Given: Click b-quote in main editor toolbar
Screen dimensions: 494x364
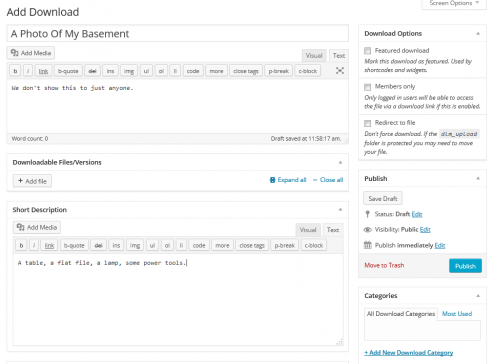Looking at the screenshot, I should point(68,71).
